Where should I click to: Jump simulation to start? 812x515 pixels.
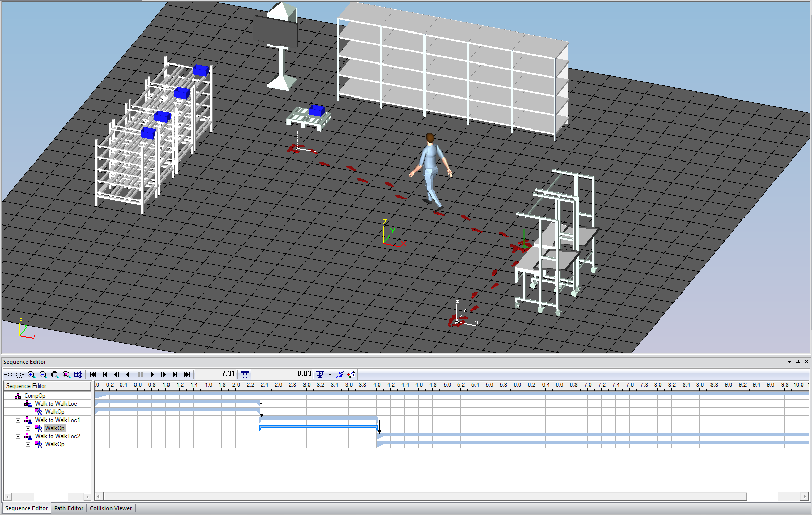(93, 375)
